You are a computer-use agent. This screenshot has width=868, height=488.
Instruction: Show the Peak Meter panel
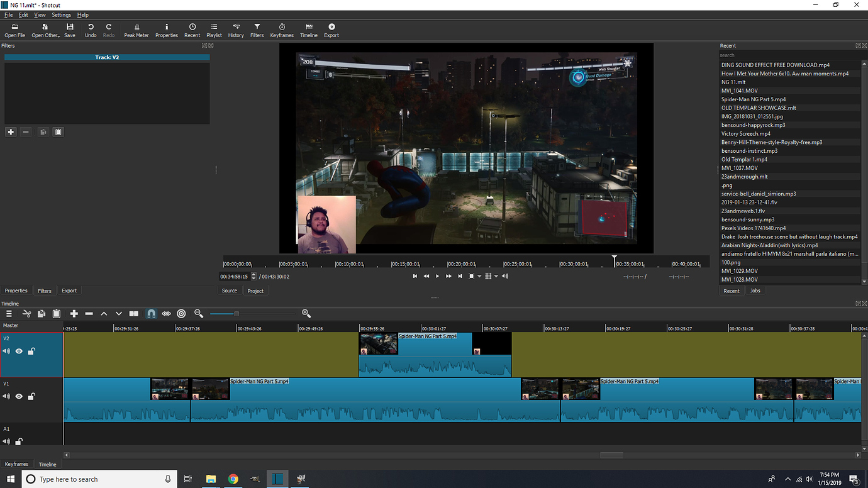coord(136,31)
